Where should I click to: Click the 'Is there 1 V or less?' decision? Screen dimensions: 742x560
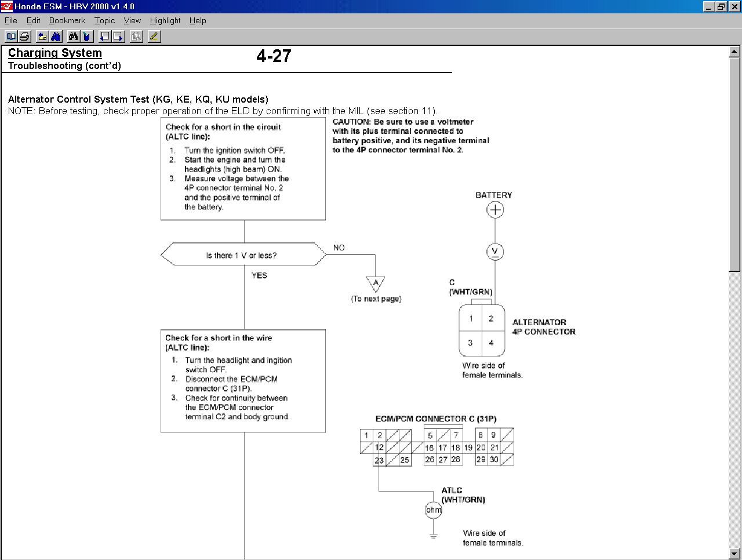pyautogui.click(x=243, y=254)
